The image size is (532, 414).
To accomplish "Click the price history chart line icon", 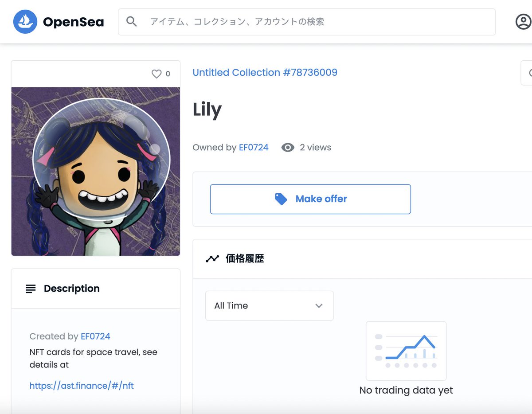I will coord(212,258).
